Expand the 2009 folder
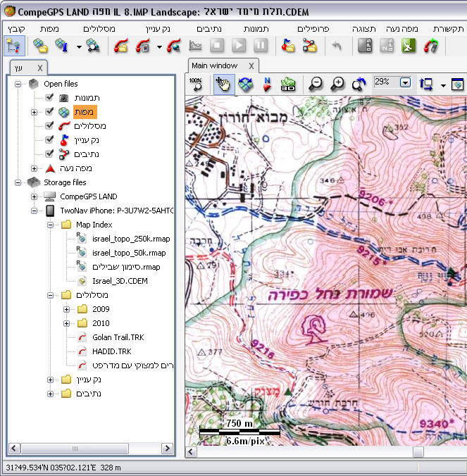Viewport: 467px width, 476px height. pos(67,309)
